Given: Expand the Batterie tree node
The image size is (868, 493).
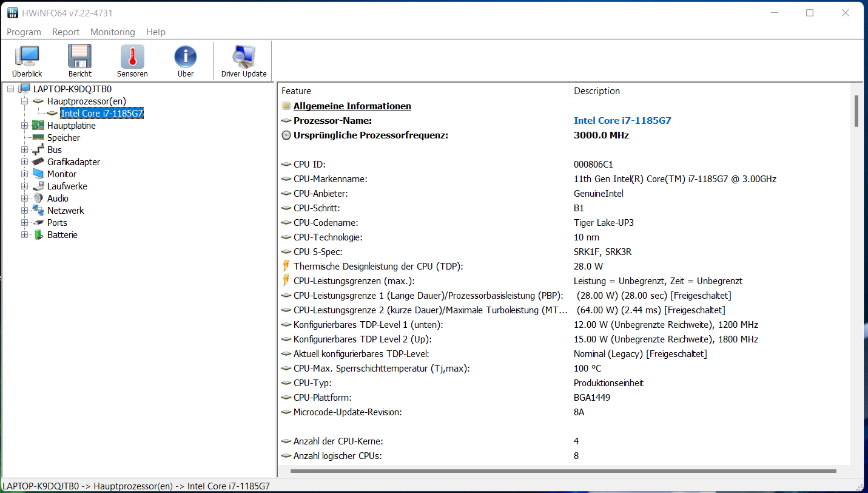Looking at the screenshot, I should click(x=24, y=235).
